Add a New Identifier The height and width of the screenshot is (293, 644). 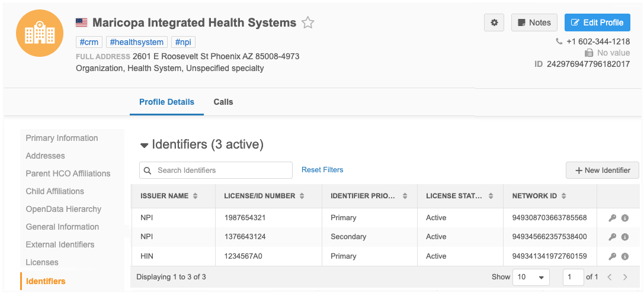602,170
